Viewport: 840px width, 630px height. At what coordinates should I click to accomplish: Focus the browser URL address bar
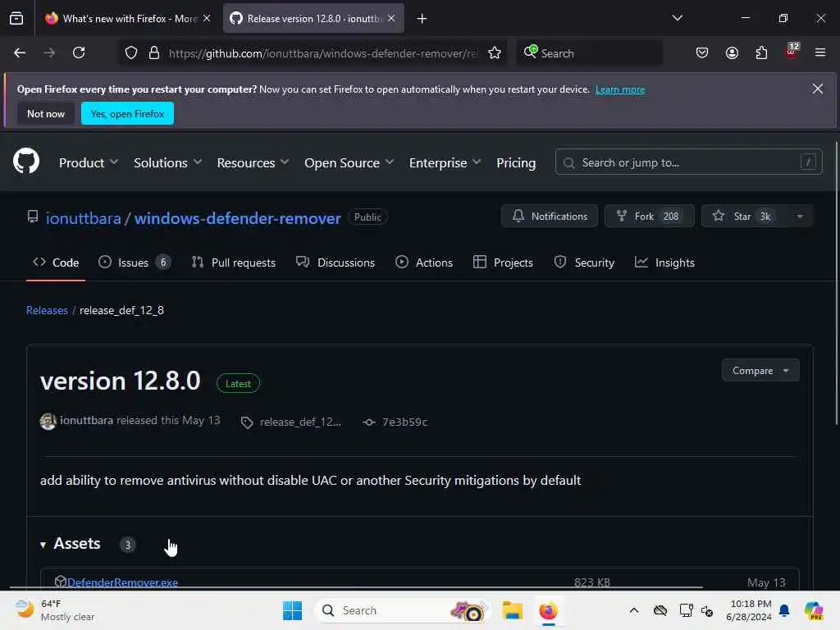point(322,52)
